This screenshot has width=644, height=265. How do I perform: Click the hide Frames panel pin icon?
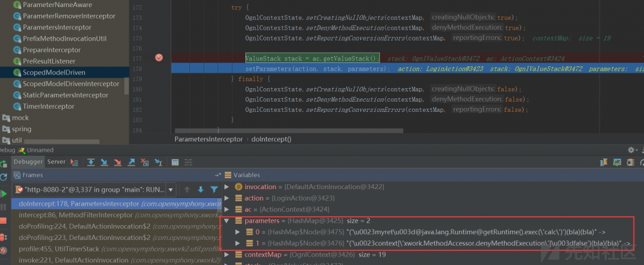point(217,175)
